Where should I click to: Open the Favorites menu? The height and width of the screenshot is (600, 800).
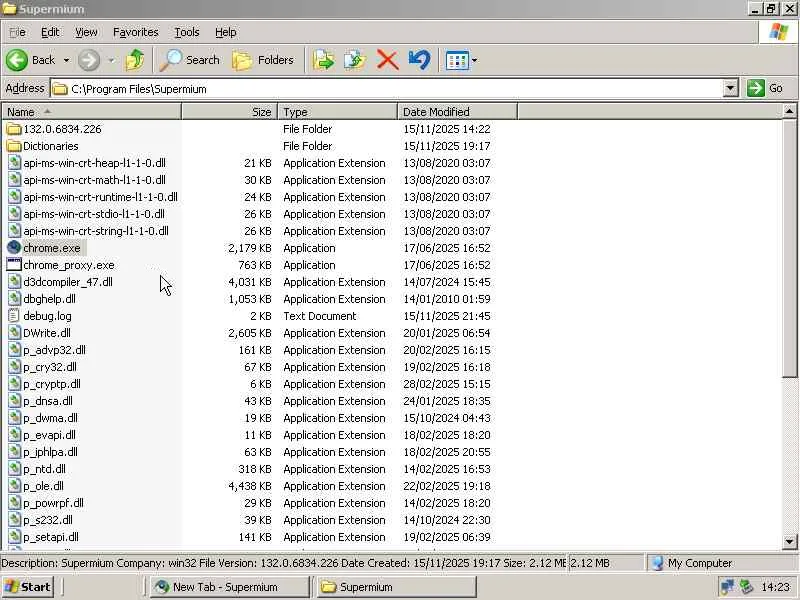[x=136, y=32]
